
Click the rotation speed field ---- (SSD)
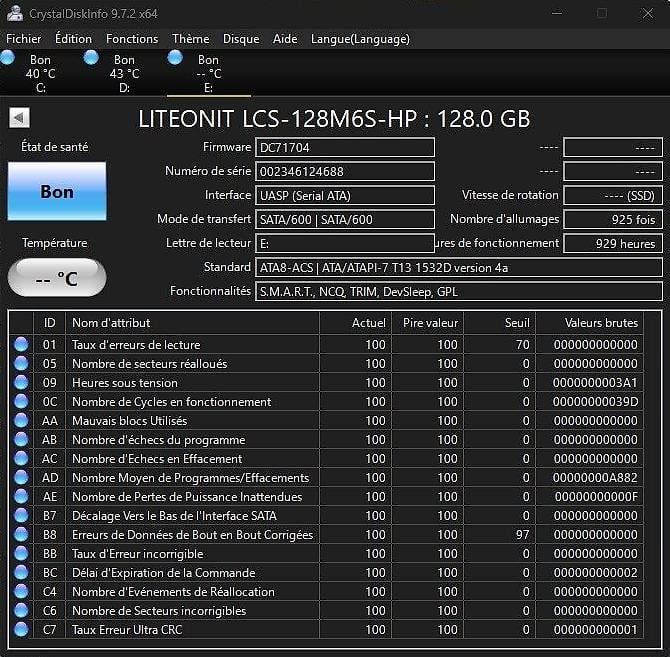pyautogui.click(x=613, y=195)
